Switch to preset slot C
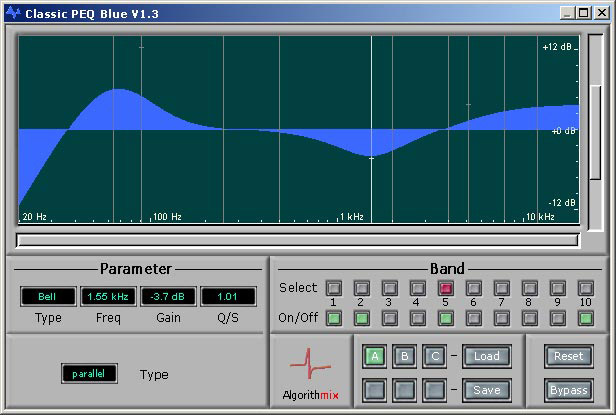This screenshot has width=616, height=415. (434, 356)
